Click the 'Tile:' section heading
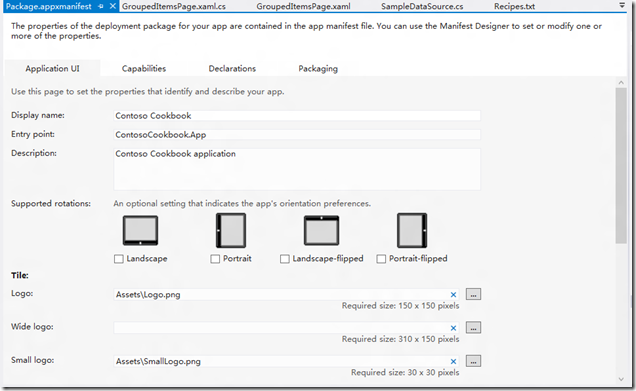Image resolution: width=636 pixels, height=391 pixels. (x=19, y=275)
